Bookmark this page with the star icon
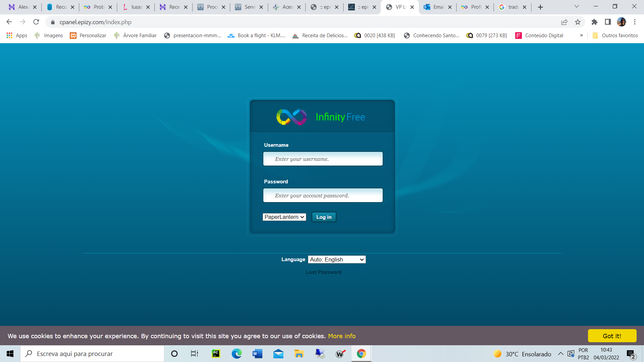 pos(578,22)
